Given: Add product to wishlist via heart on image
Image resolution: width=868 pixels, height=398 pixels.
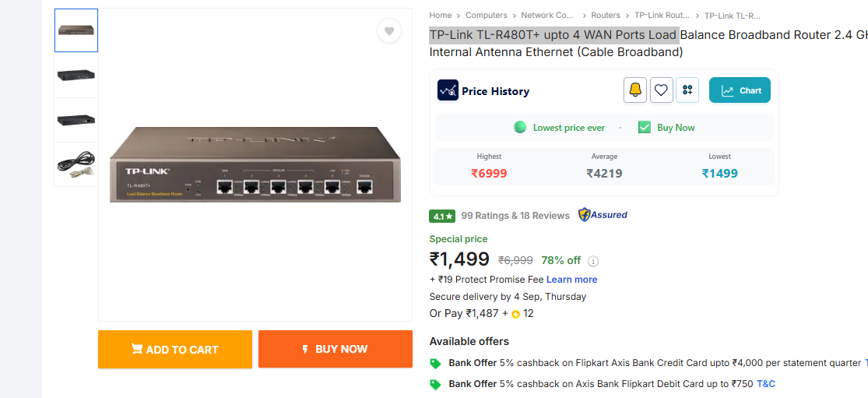Looking at the screenshot, I should pos(389,31).
